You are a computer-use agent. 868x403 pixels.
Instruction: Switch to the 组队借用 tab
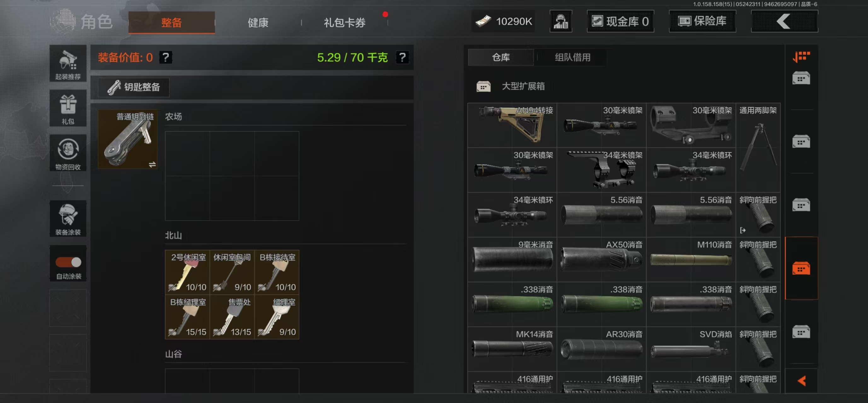572,57
